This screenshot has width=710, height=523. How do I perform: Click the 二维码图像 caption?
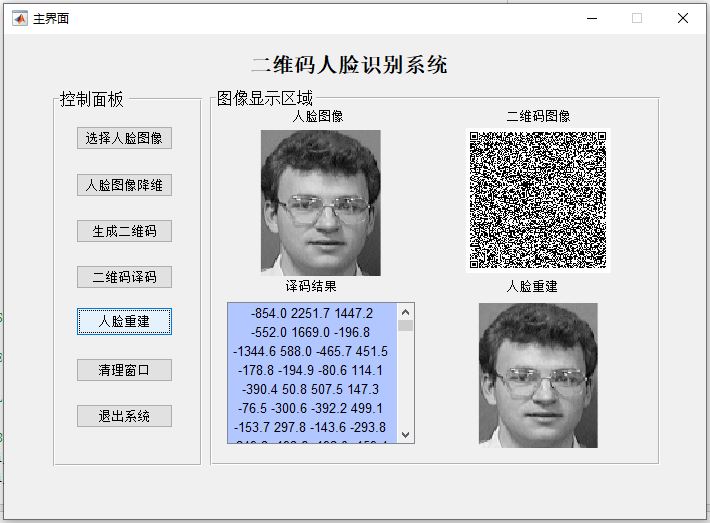pyautogui.click(x=538, y=116)
